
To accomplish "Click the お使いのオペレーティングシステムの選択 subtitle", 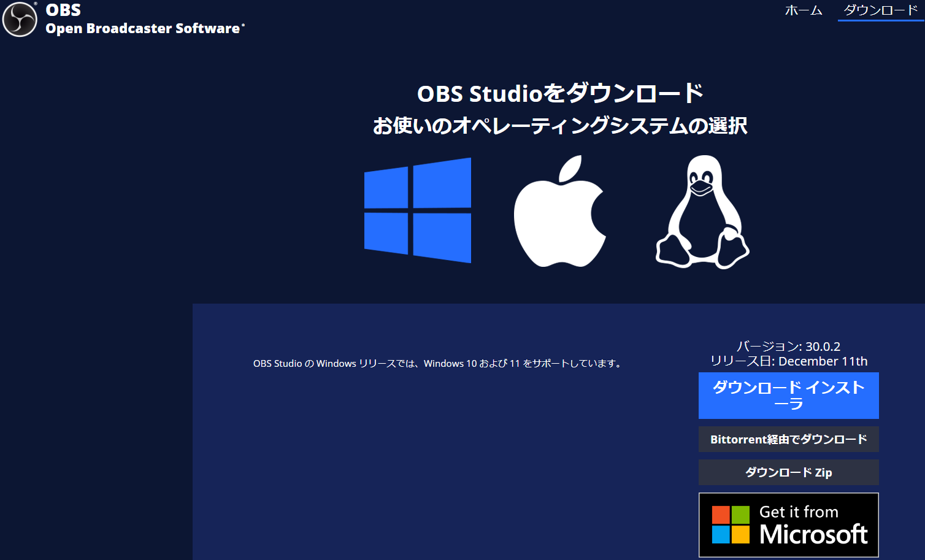I will pyautogui.click(x=561, y=126).
